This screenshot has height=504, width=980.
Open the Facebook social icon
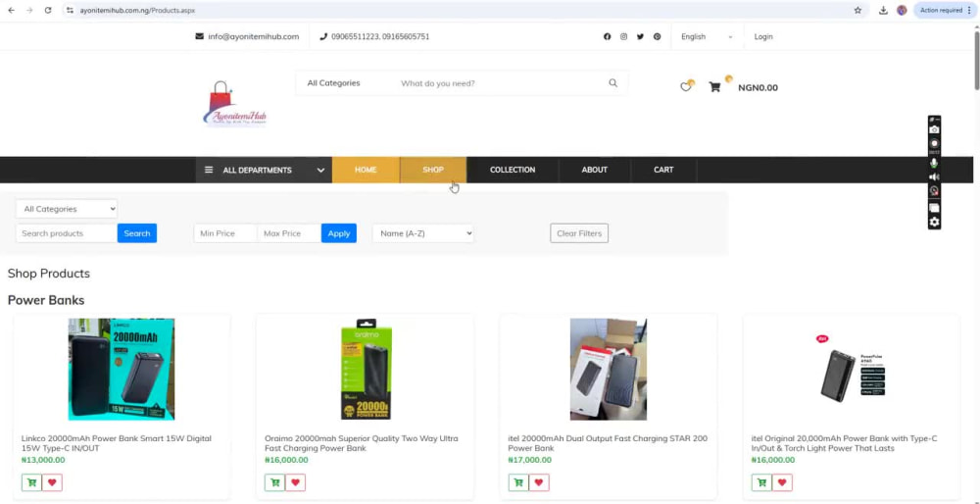click(x=607, y=37)
